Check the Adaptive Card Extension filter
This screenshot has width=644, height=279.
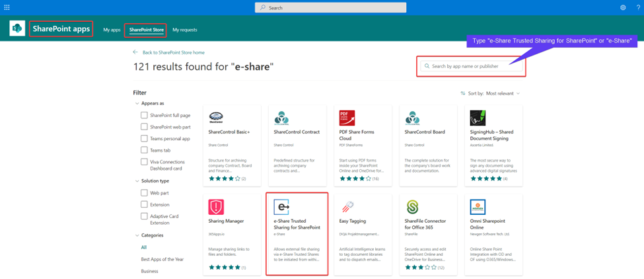[144, 216]
